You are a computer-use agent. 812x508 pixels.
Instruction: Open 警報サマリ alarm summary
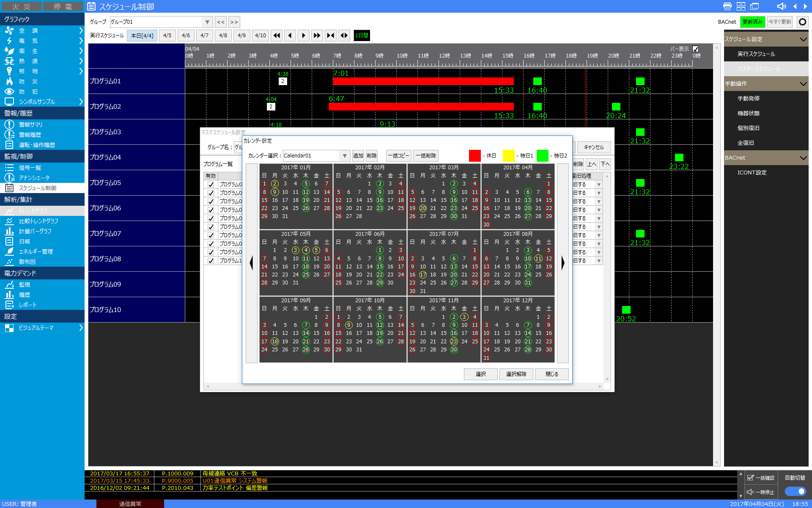coord(42,124)
